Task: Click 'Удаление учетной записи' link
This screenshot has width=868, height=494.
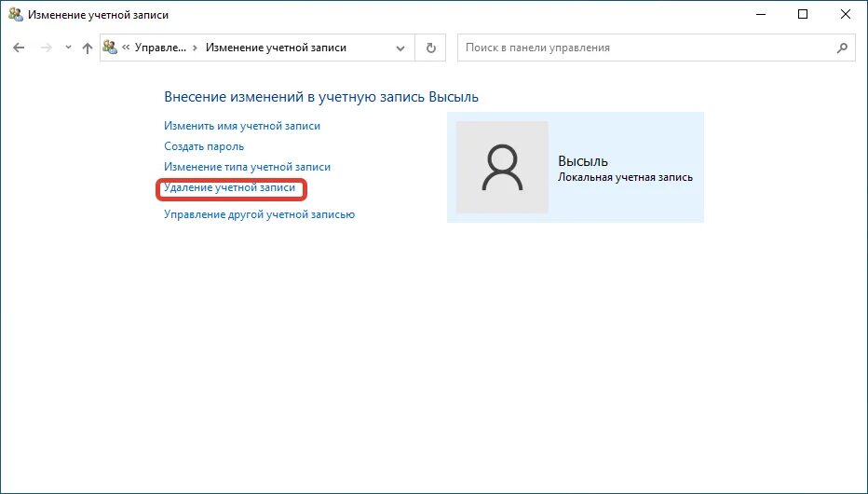Action: 230,187
